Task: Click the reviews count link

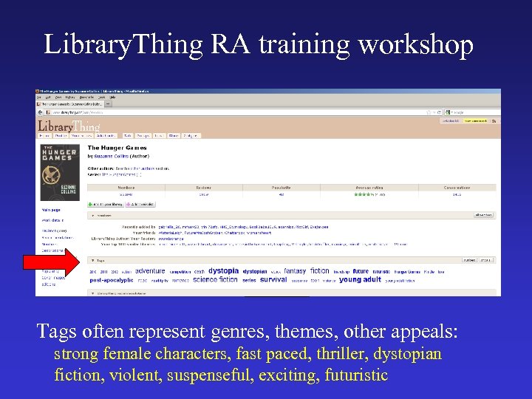Action: pos(204,195)
